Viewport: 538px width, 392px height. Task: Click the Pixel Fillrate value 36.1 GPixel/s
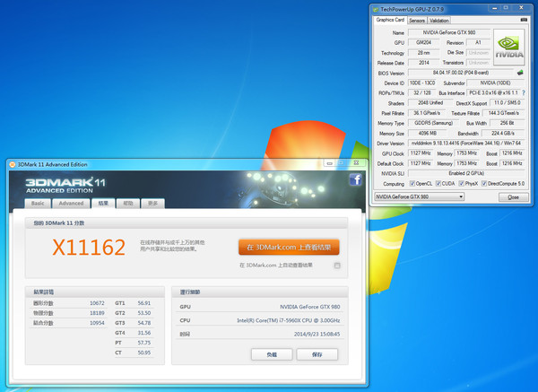click(x=427, y=113)
